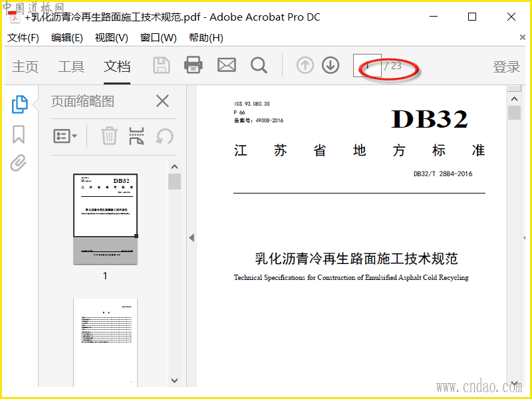Open search with magnifier icon
The image size is (532, 399).
(x=259, y=65)
